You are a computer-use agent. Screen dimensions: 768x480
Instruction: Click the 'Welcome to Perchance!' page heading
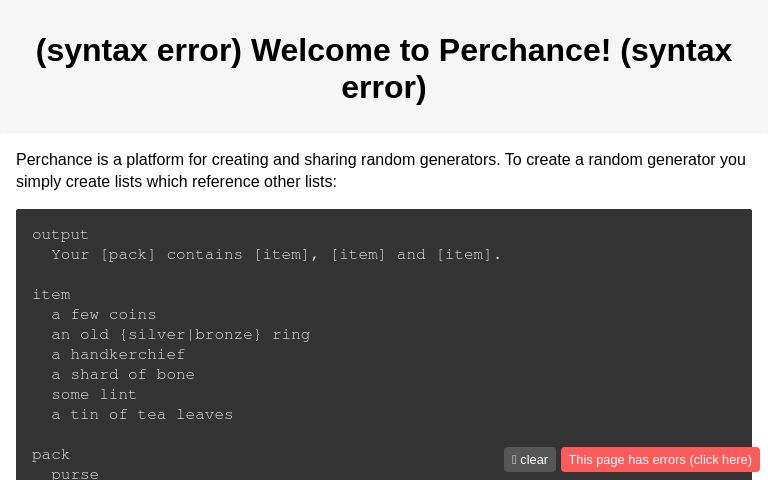[431, 50]
